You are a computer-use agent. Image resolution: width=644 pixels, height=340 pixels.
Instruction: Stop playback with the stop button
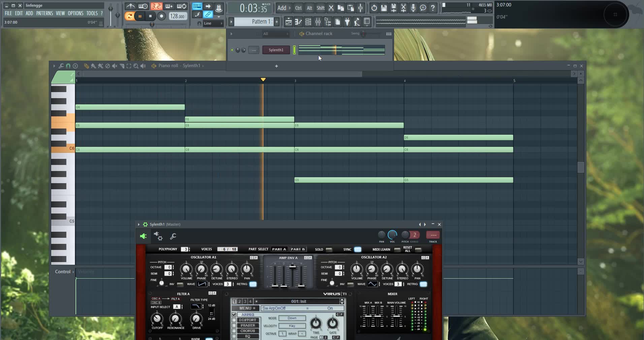point(150,16)
